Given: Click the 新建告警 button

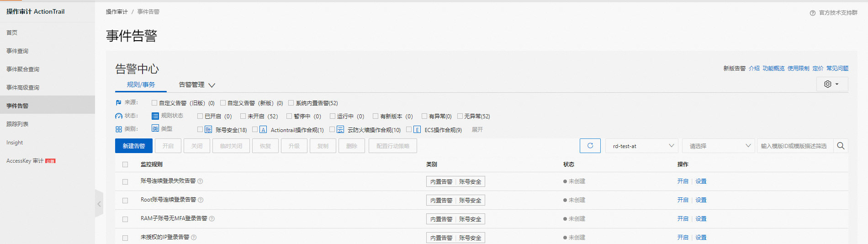Looking at the screenshot, I should [134, 146].
